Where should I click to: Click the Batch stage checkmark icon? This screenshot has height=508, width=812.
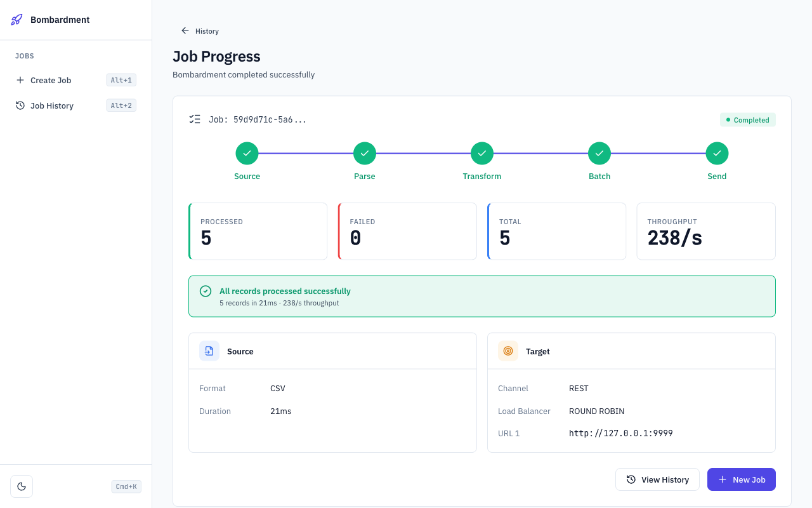pos(599,153)
